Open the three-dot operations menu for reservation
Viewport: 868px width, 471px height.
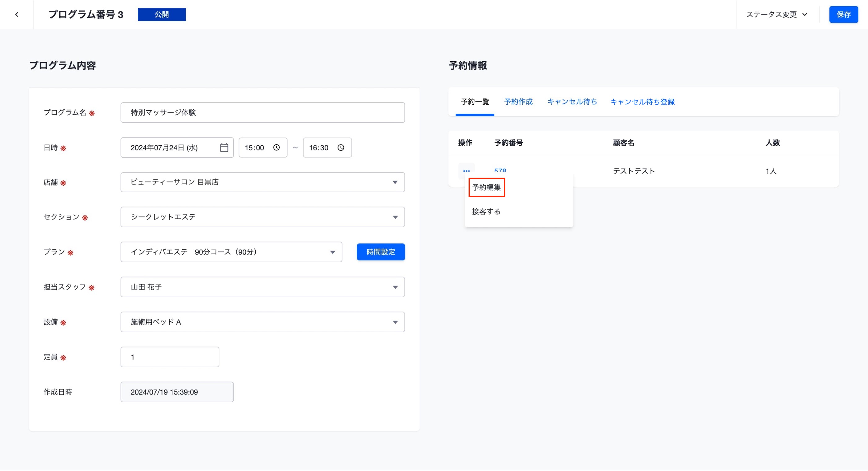click(466, 171)
